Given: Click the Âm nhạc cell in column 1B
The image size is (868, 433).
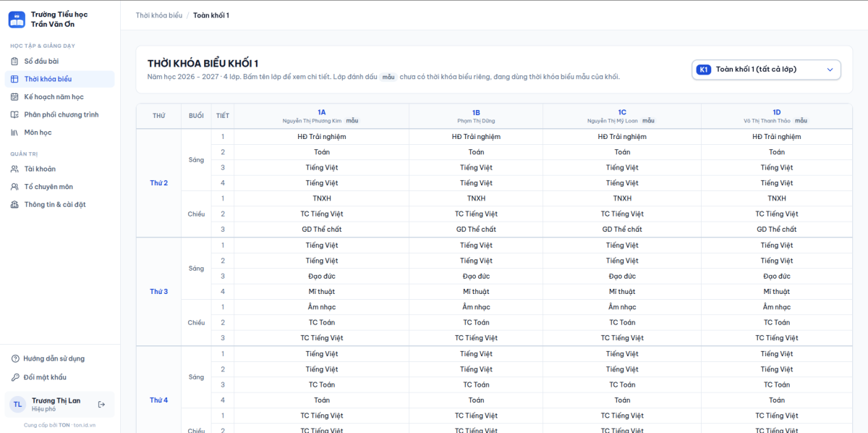Looking at the screenshot, I should tap(476, 307).
